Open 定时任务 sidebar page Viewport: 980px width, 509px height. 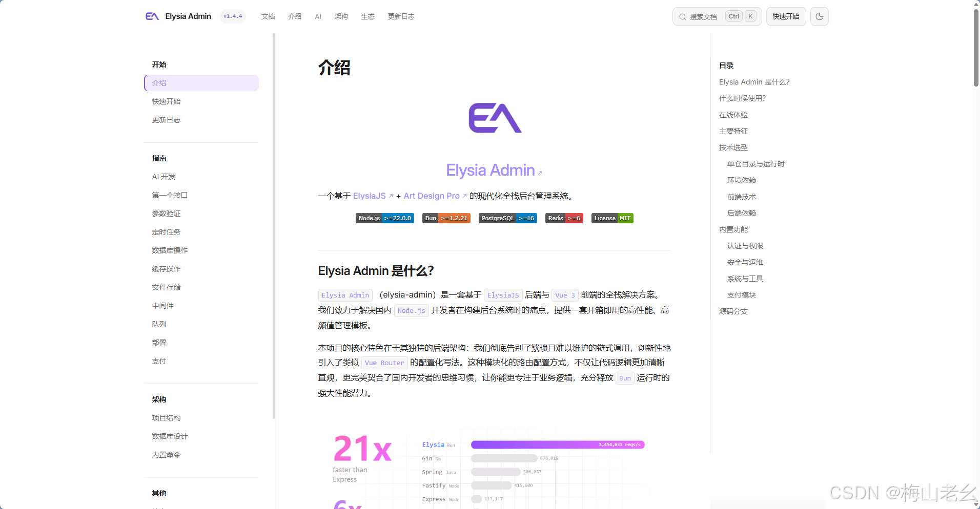[166, 232]
